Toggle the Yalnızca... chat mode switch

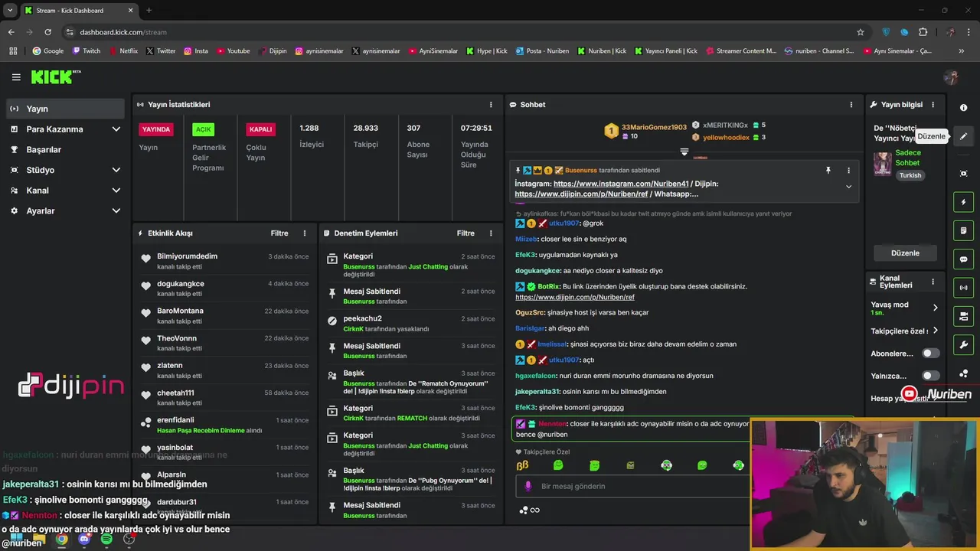(930, 376)
